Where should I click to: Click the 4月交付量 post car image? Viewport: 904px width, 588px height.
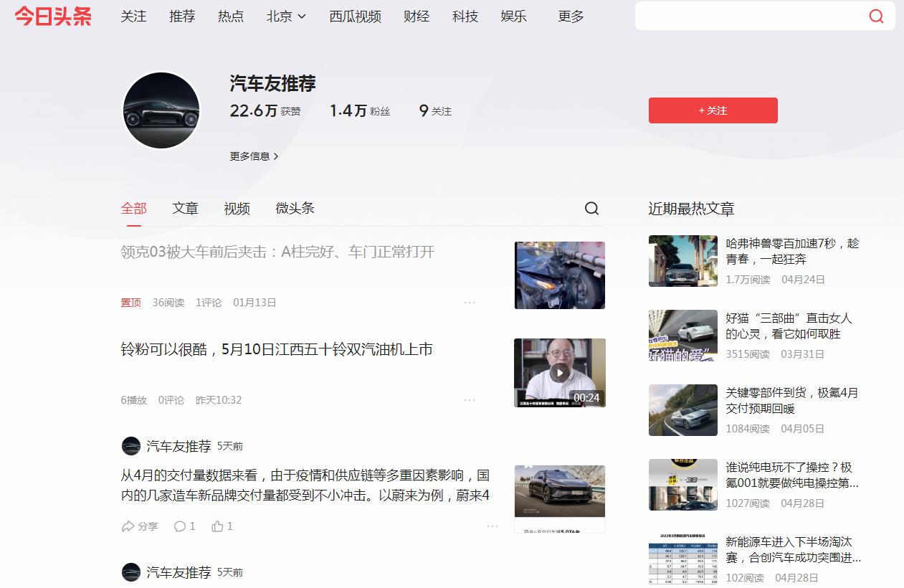(x=560, y=499)
